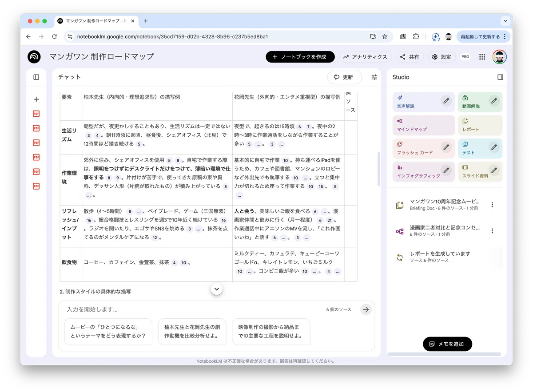Click citation 21 in 花岡先生 リフレッシュ cell

[x=330, y=220]
